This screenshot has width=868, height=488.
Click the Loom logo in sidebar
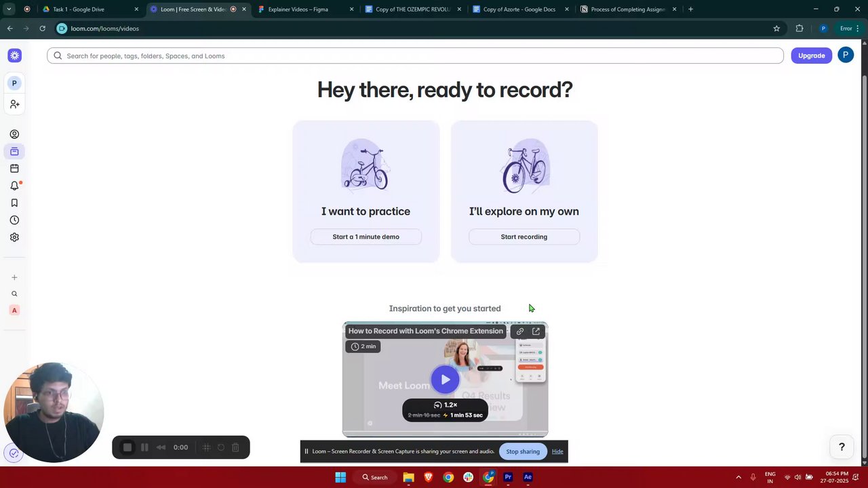tap(14, 56)
